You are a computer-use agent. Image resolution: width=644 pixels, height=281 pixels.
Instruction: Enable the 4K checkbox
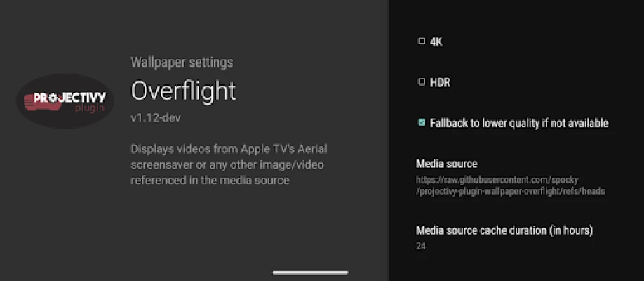tap(422, 41)
